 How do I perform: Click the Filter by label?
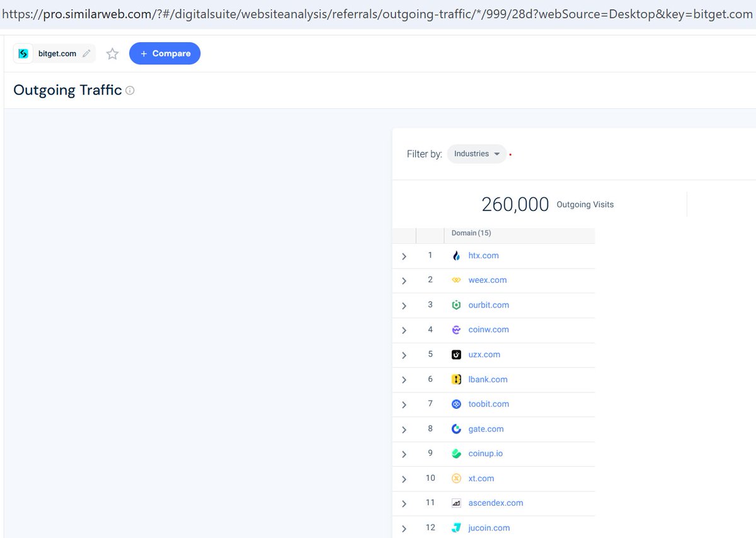pyautogui.click(x=425, y=154)
